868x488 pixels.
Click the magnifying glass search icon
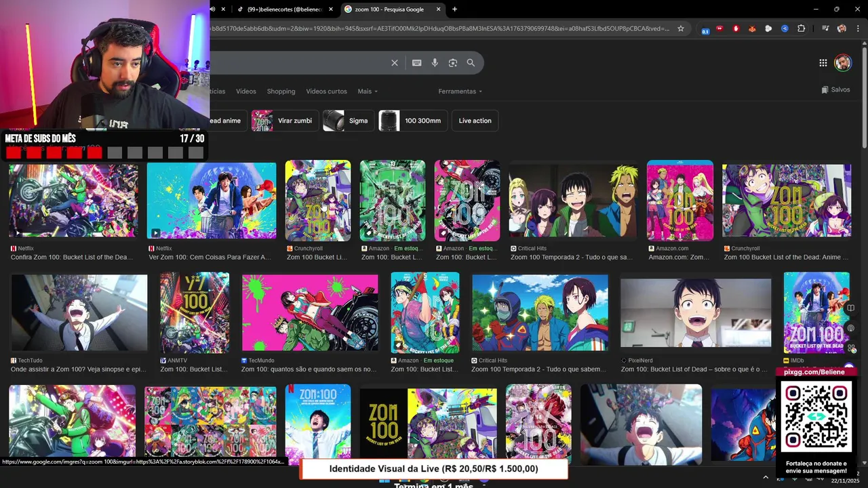(x=471, y=63)
